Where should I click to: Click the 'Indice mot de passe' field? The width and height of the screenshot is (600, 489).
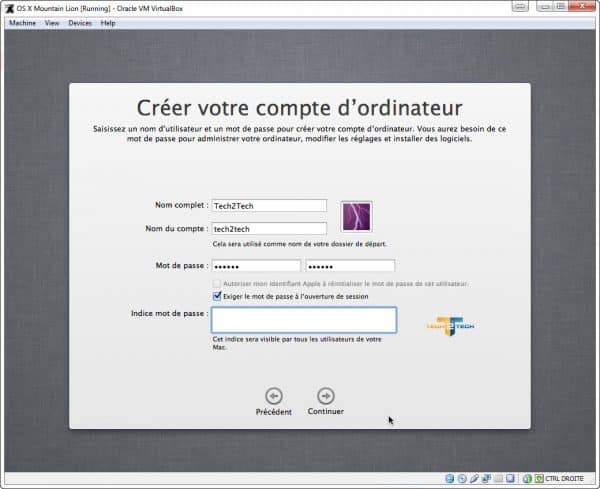tap(303, 319)
